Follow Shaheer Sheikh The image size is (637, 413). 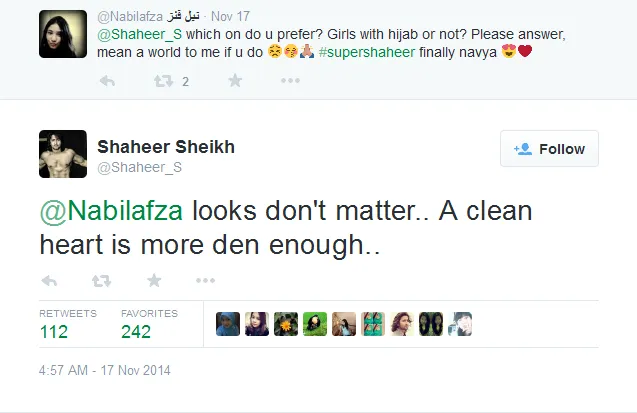tap(549, 149)
